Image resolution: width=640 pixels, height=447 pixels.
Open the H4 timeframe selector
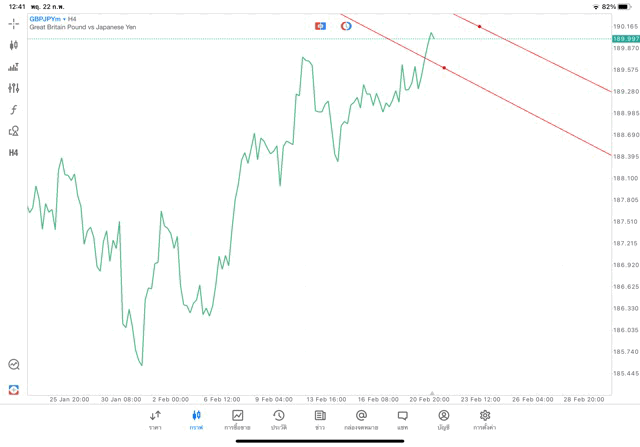click(13, 152)
